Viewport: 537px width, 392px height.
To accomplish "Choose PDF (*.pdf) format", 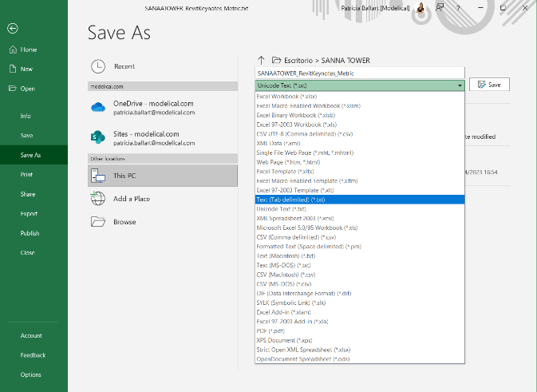I will tap(360, 331).
